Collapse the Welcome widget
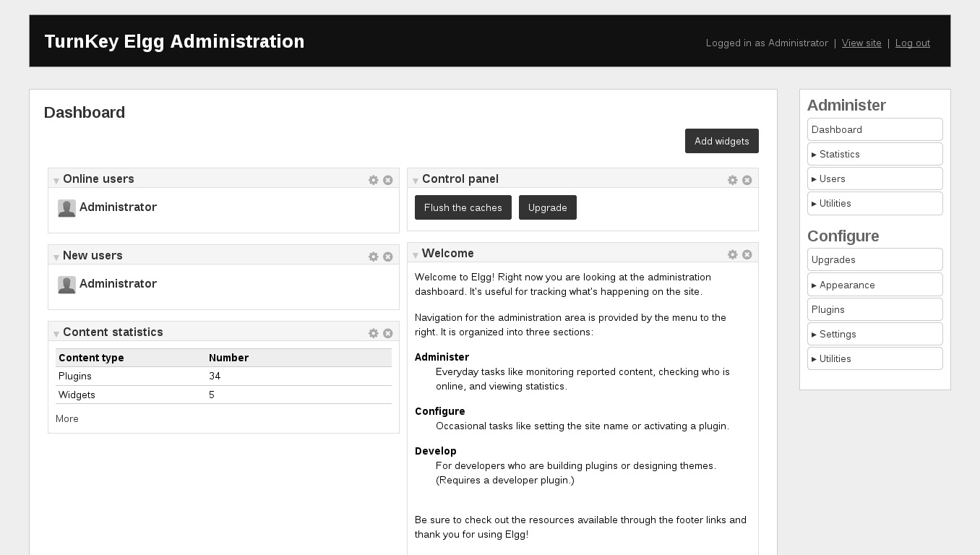This screenshot has width=980, height=555. (x=415, y=255)
